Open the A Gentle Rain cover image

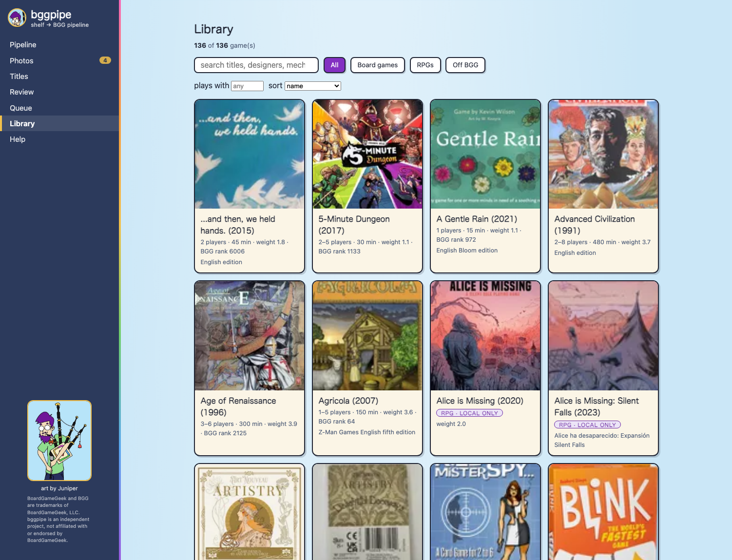coord(485,154)
